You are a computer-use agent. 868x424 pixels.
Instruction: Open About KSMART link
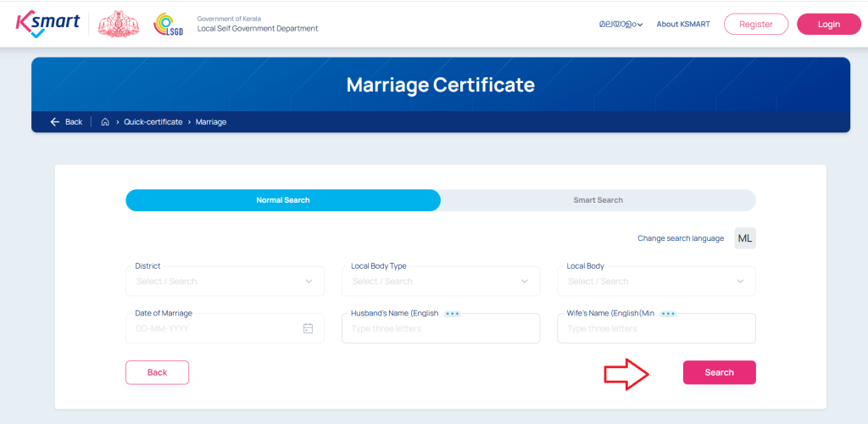tap(683, 25)
